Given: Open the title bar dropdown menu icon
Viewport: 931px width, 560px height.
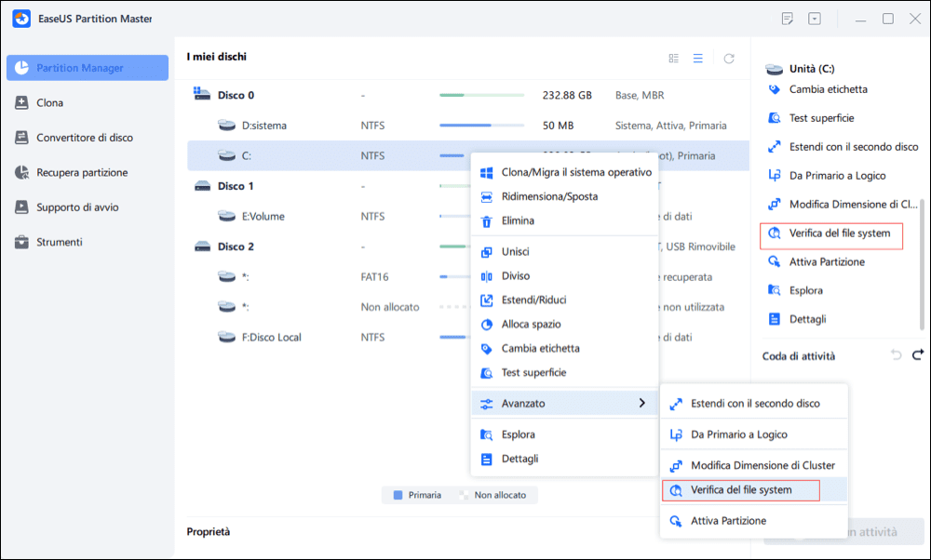Looking at the screenshot, I should tap(815, 19).
